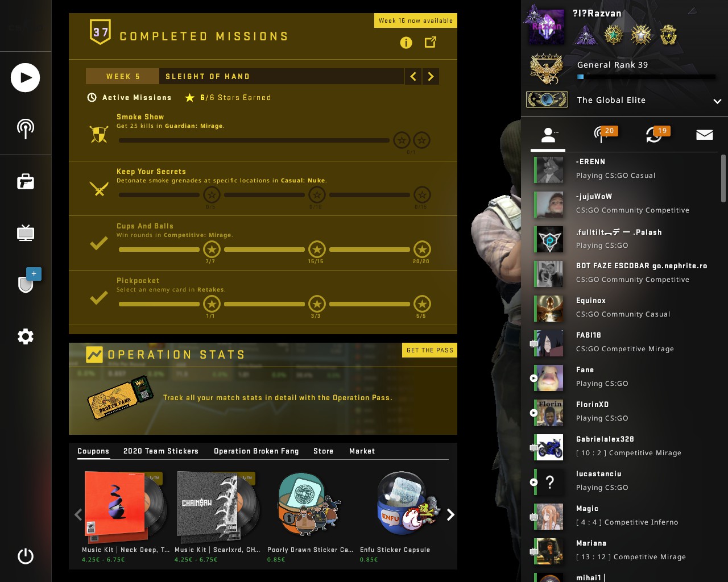The height and width of the screenshot is (582, 728).
Task: Open missions in external window icon
Action: tap(431, 42)
